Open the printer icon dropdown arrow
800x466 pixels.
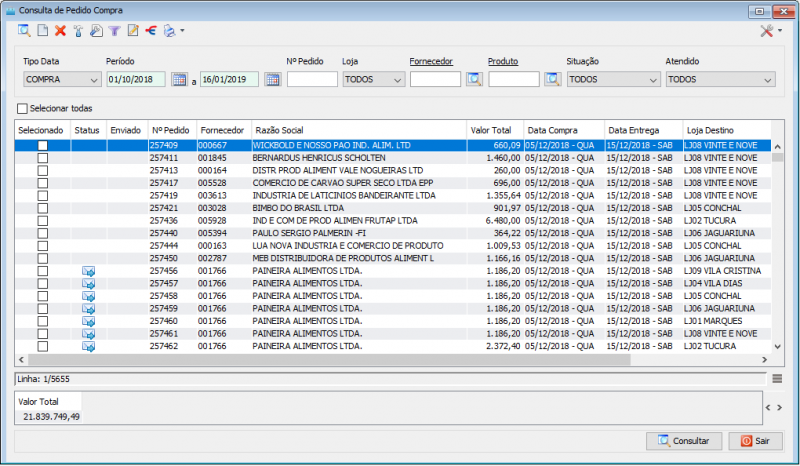coord(182,31)
